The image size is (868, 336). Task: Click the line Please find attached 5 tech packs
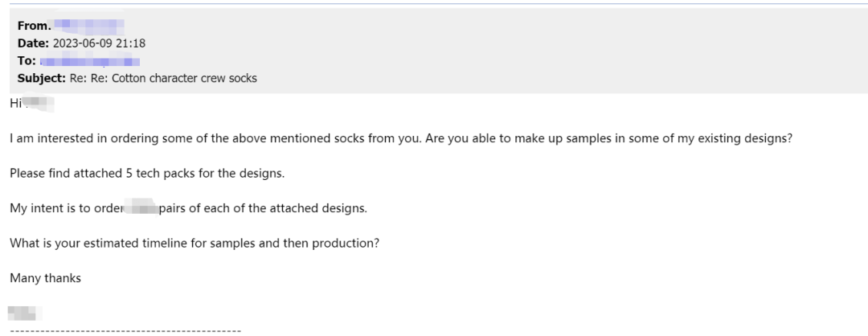[x=147, y=174]
